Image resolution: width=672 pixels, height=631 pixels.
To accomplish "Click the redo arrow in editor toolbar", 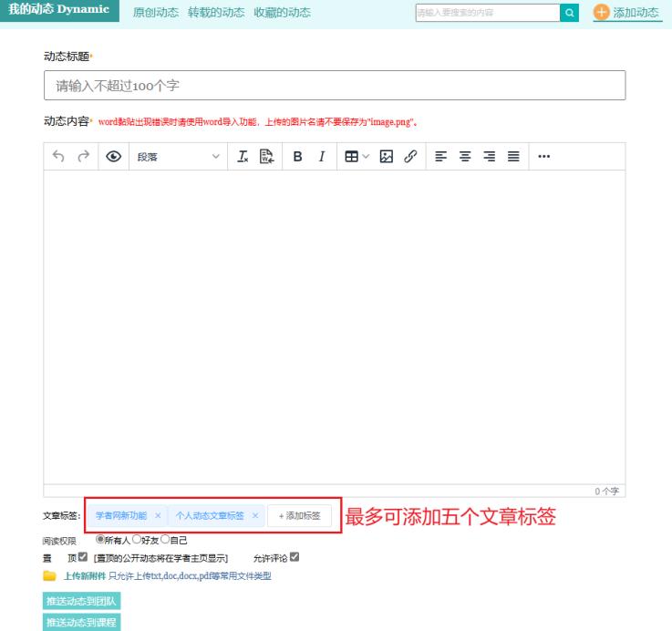I will coord(84,157).
